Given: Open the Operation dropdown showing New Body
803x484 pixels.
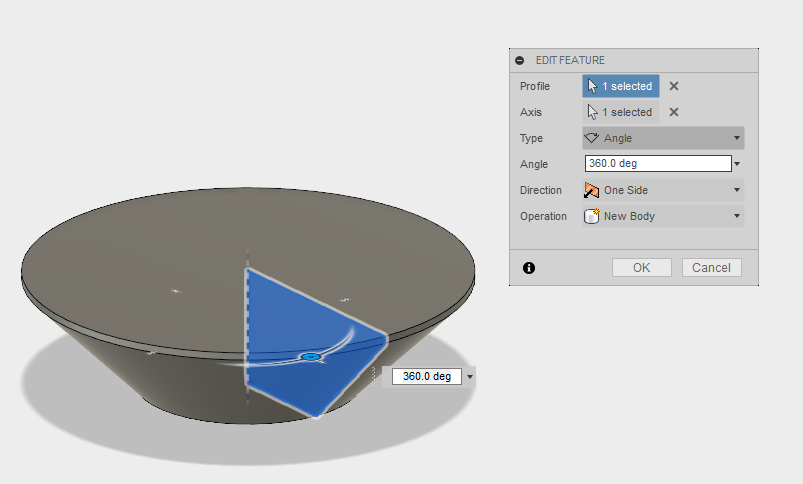Looking at the screenshot, I should [663, 216].
